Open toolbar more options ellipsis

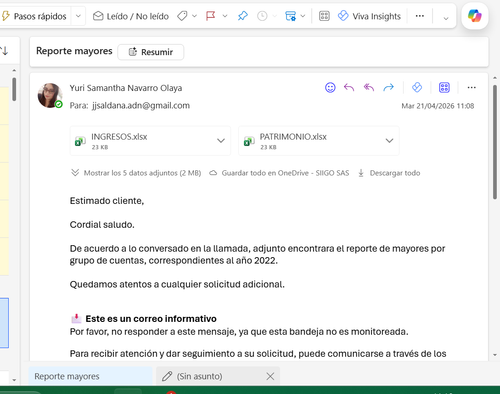(x=420, y=16)
